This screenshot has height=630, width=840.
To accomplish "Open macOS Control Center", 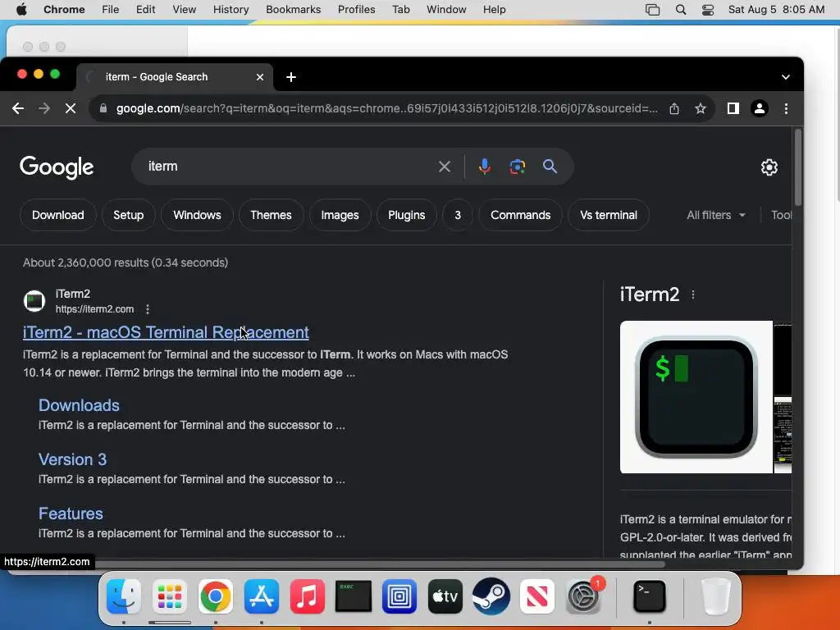I will [x=708, y=10].
